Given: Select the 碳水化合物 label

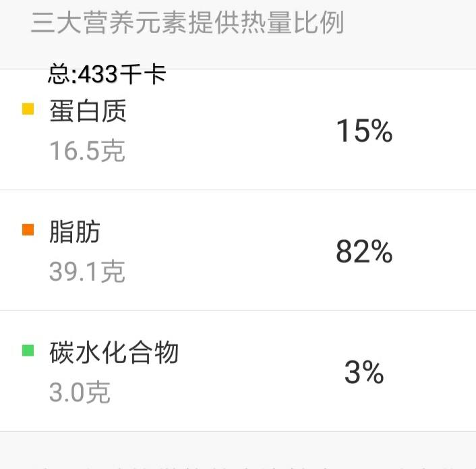Looking at the screenshot, I should [x=114, y=352].
